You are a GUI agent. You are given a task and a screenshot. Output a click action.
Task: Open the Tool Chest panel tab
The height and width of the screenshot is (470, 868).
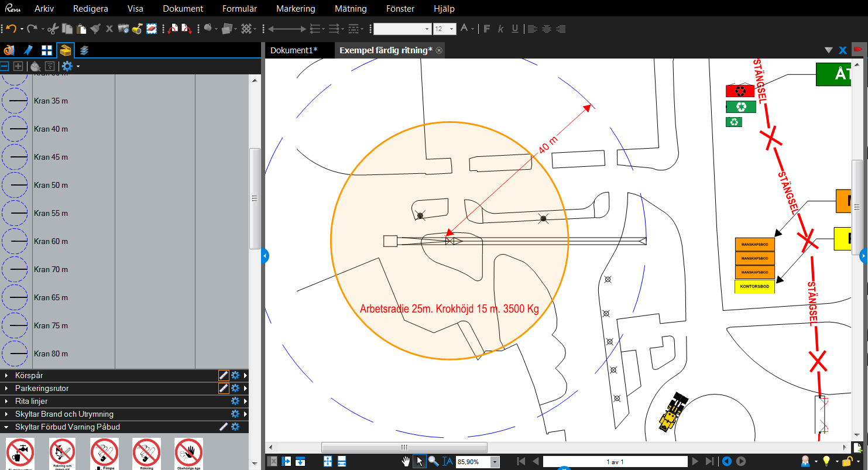66,50
